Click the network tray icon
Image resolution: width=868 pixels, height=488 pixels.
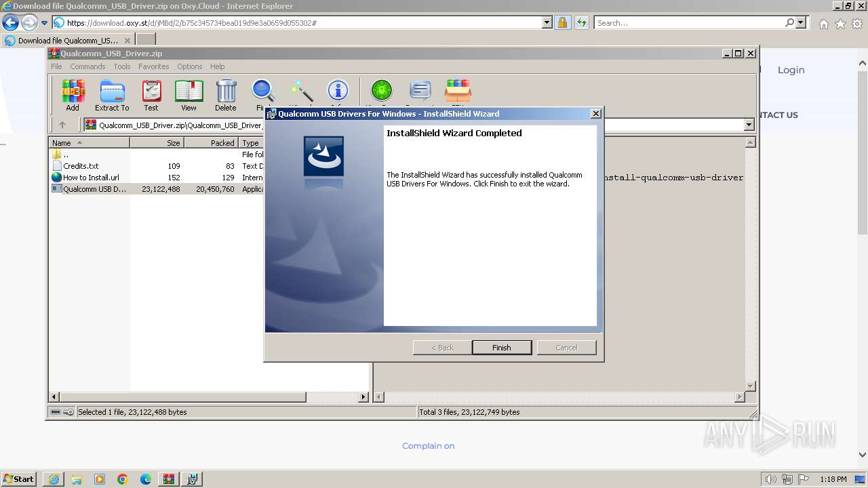click(x=787, y=479)
